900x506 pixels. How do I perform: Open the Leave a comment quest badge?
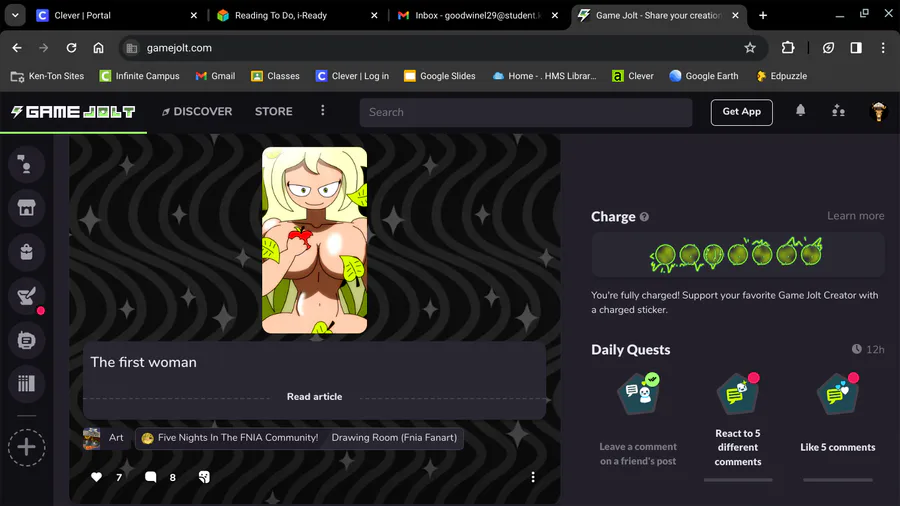click(638, 393)
